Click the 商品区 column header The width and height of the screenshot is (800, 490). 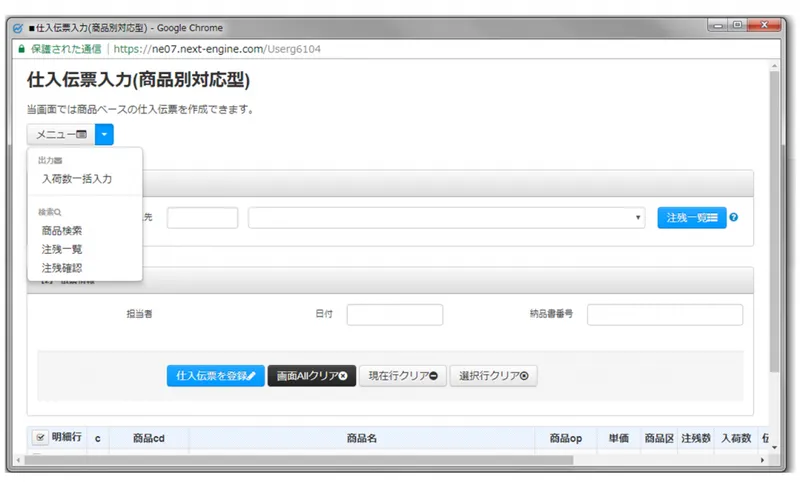pos(659,438)
